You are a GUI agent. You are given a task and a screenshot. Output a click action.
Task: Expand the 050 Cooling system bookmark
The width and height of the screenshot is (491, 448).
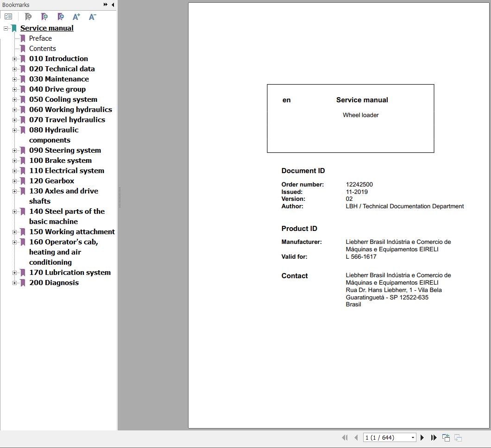point(14,100)
